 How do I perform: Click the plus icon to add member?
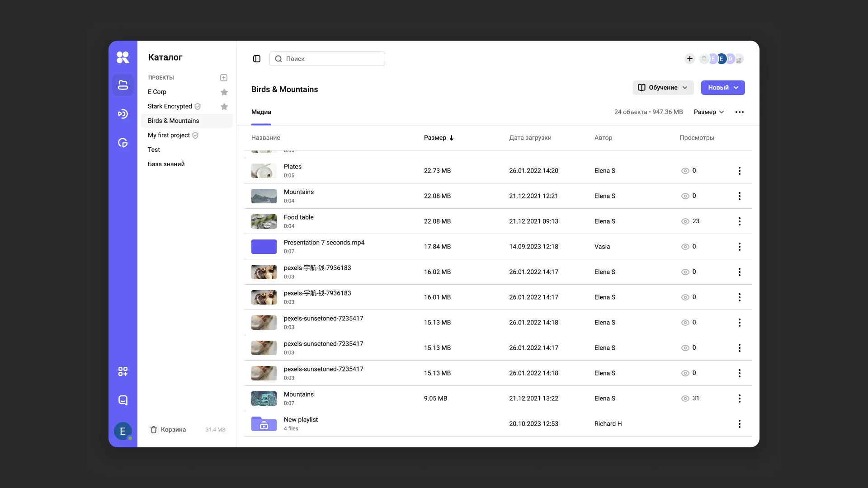[690, 59]
